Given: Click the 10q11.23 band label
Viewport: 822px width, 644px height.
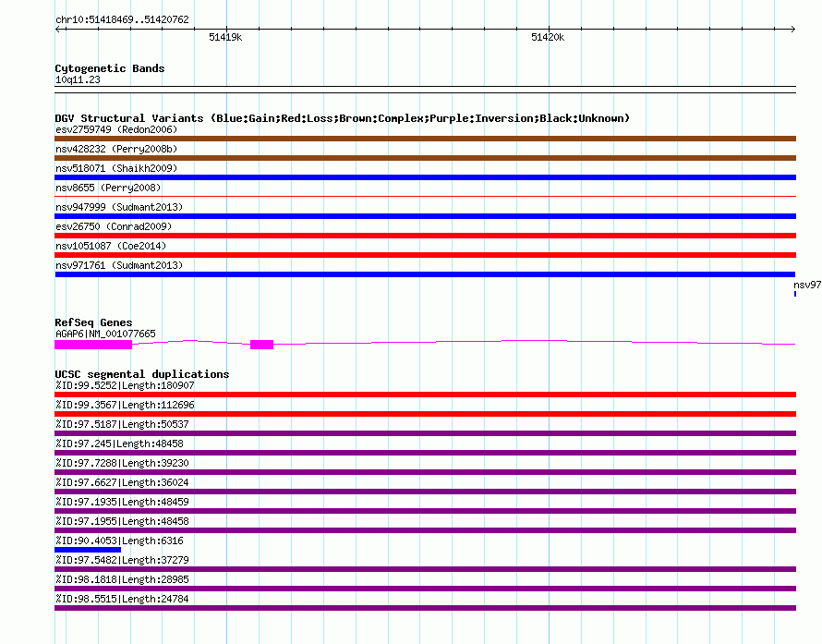Looking at the screenshot, I should click(78, 79).
